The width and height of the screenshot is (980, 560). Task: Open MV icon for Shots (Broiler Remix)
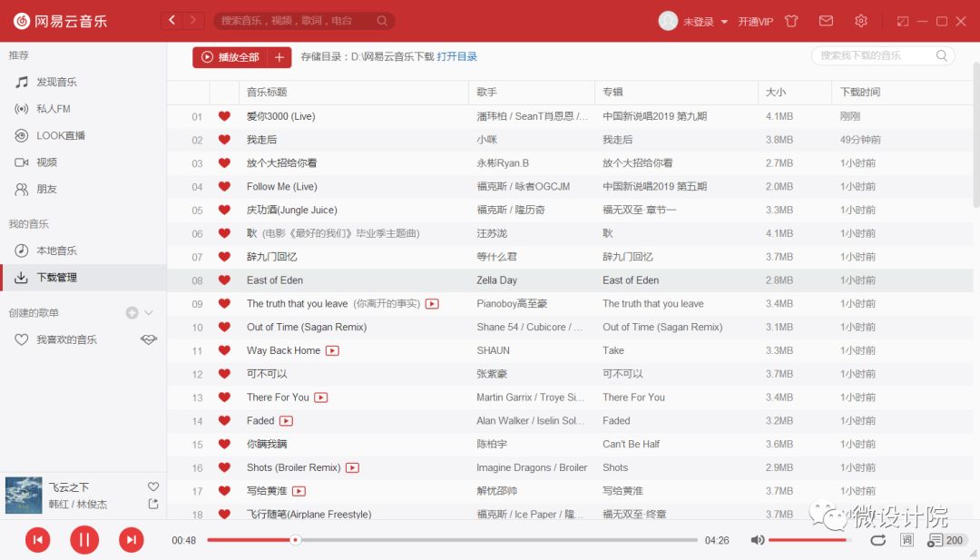coord(352,467)
